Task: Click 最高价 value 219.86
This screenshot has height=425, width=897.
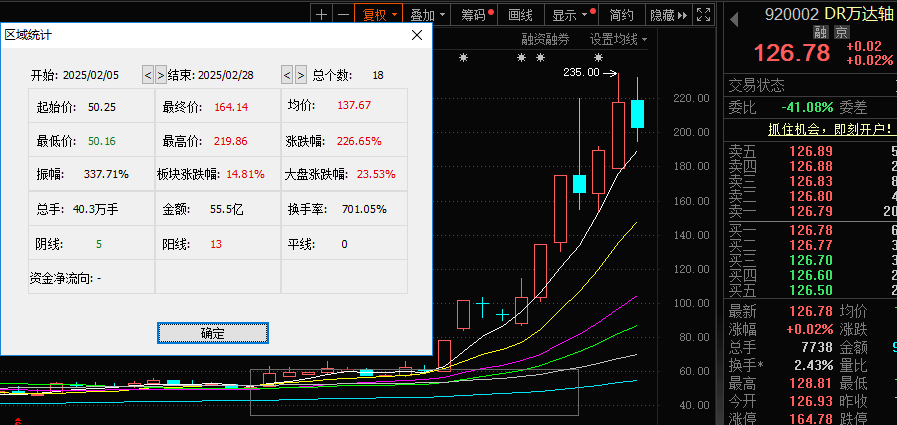Action: coord(231,141)
